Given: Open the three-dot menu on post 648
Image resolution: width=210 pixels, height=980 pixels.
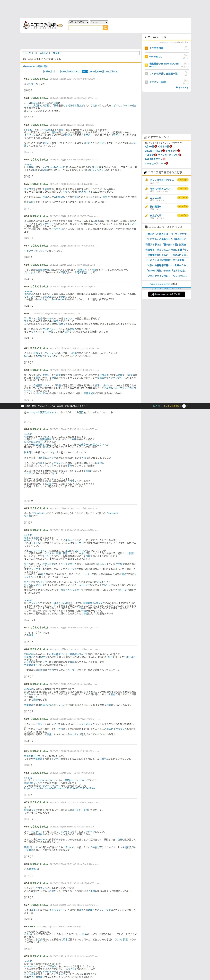Looking at the screenshot, I should coord(96,649).
